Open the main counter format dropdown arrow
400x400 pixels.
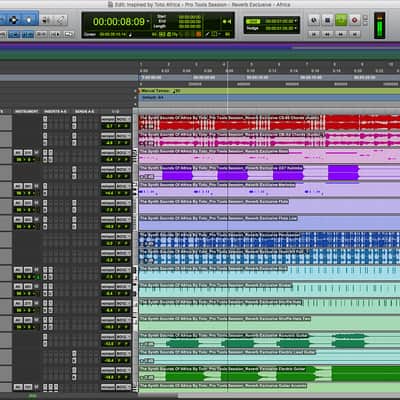[148, 21]
